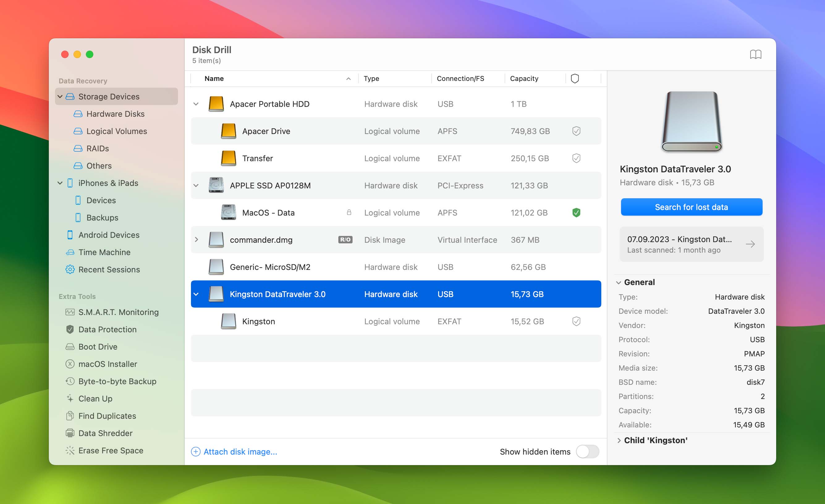The width and height of the screenshot is (825, 504).
Task: Collapse the Apacer Portable HDD row
Action: tap(196, 104)
